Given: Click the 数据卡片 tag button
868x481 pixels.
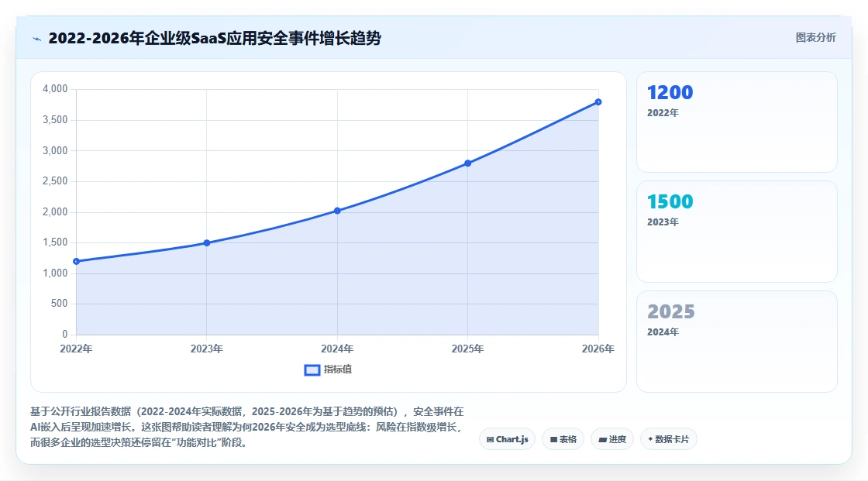Looking at the screenshot, I should pyautogui.click(x=669, y=439).
